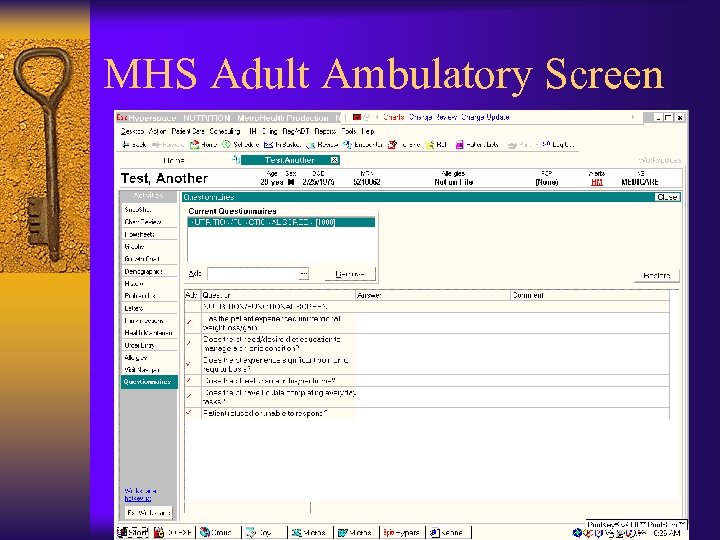Screen dimensions: 720x540
Task: Click the blue link at bottom of Activities sidebar
Action: click(139, 494)
